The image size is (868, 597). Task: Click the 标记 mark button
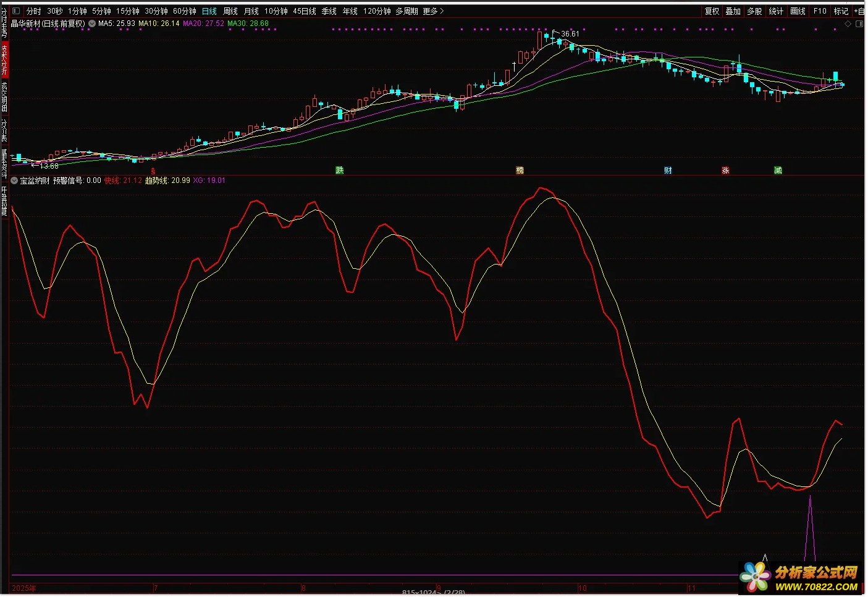[841, 11]
